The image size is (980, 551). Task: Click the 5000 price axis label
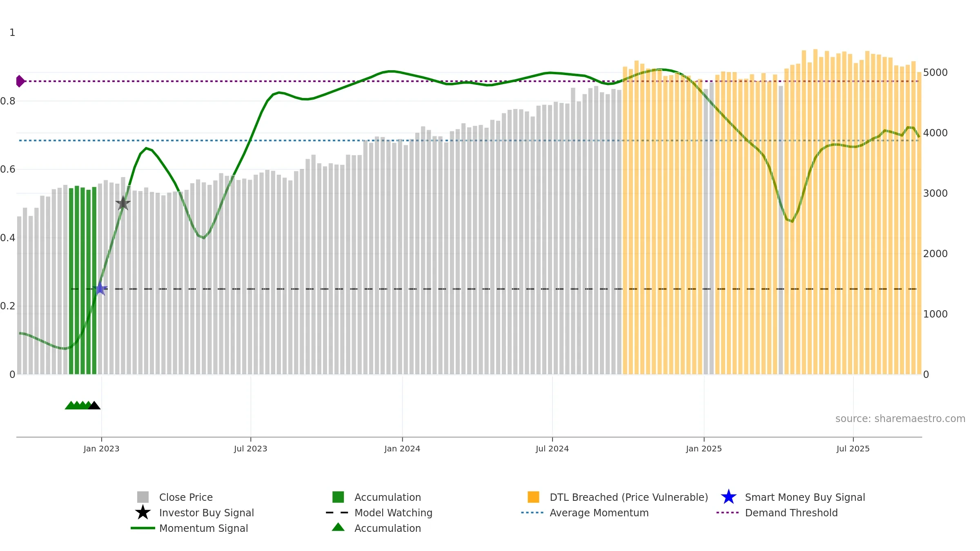pyautogui.click(x=935, y=73)
